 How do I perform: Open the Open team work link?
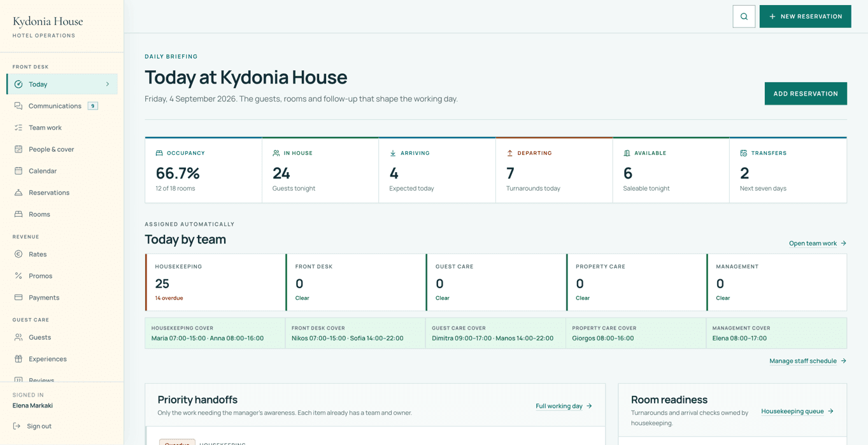(x=818, y=243)
